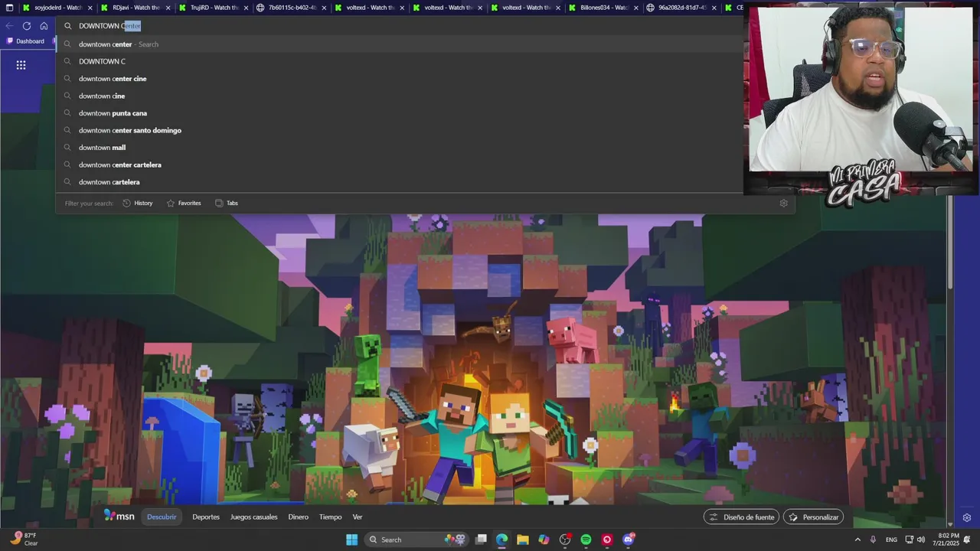This screenshot has height=551, width=980.
Task: Open Spotify from the taskbar
Action: tap(586, 540)
